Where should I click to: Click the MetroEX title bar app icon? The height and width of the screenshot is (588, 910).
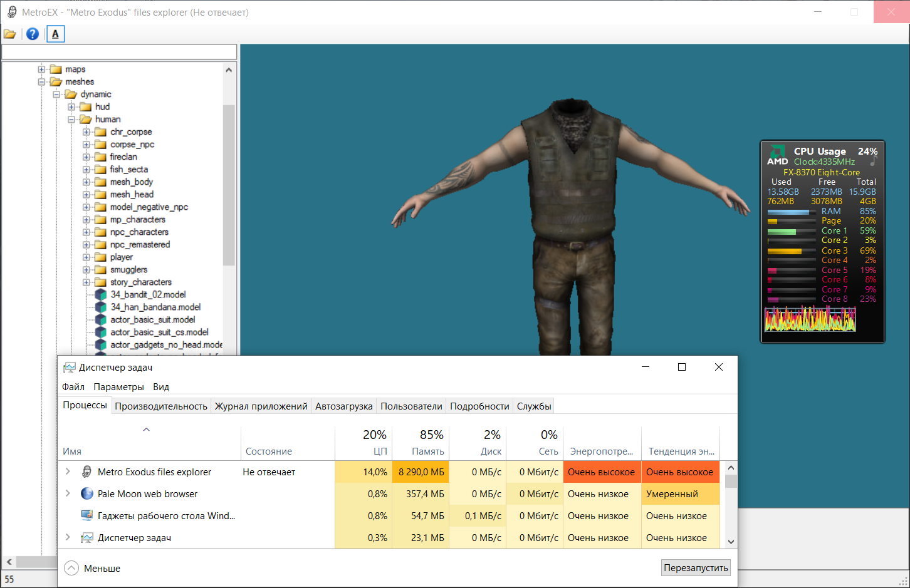pos(12,12)
